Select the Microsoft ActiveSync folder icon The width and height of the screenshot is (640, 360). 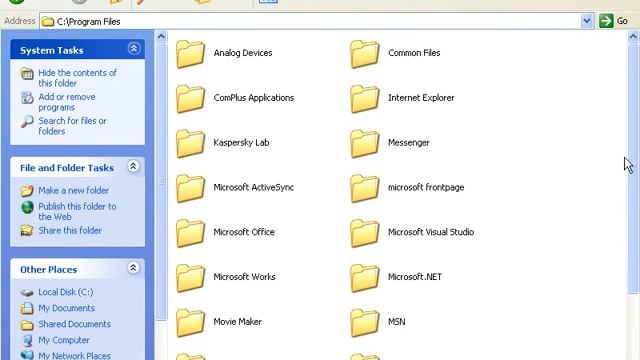(x=190, y=188)
